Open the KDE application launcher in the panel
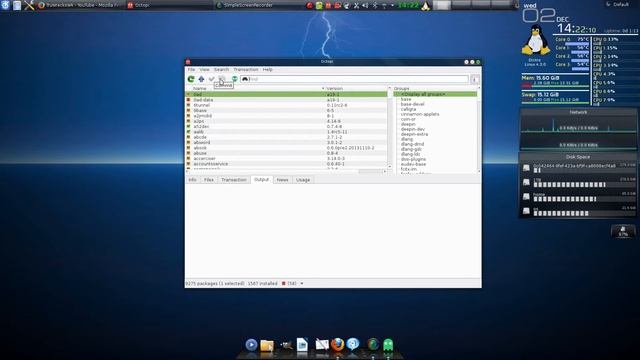This screenshot has width=640, height=360. click(5, 5)
